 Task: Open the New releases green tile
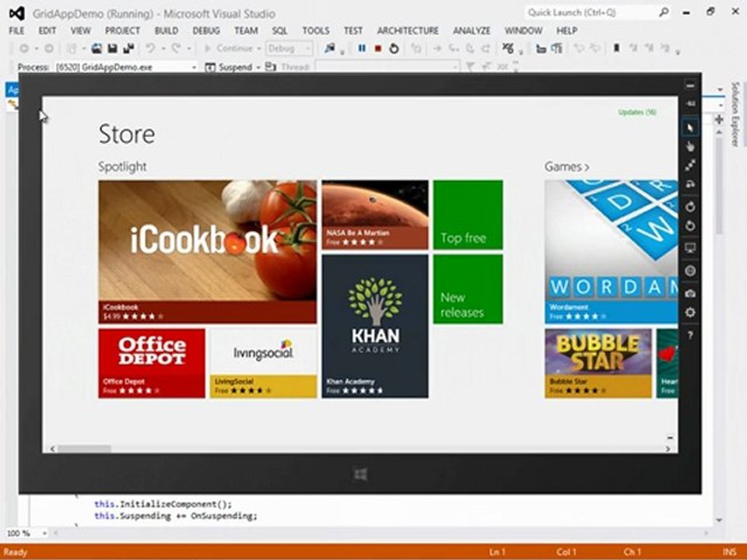point(468,289)
